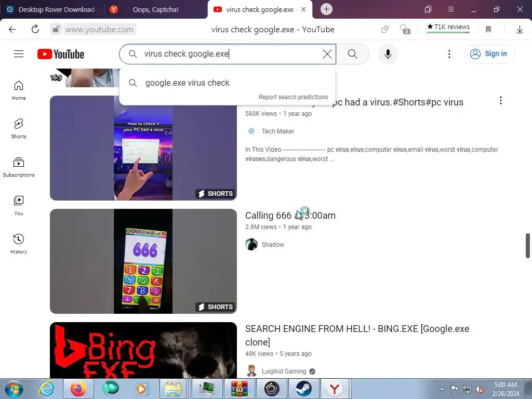The height and width of the screenshot is (399, 532).
Task: Switch to Desktop Rover Download tab
Action: coord(51,9)
